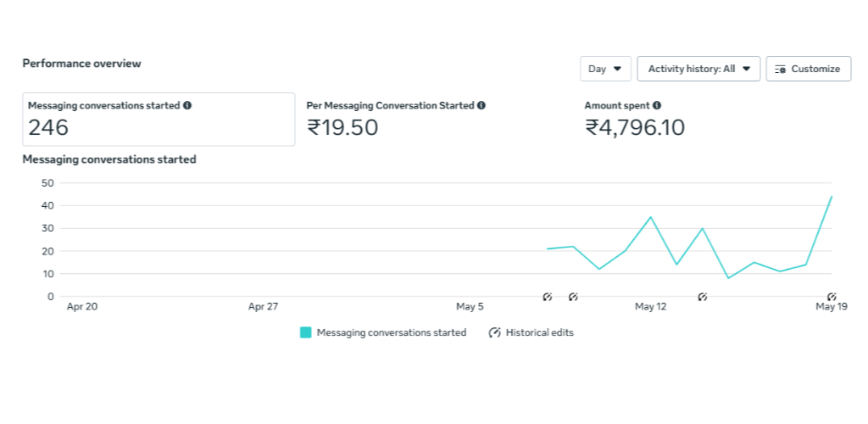Click info icon beside Messaging conversations started
The image size is (868, 424).
(187, 105)
